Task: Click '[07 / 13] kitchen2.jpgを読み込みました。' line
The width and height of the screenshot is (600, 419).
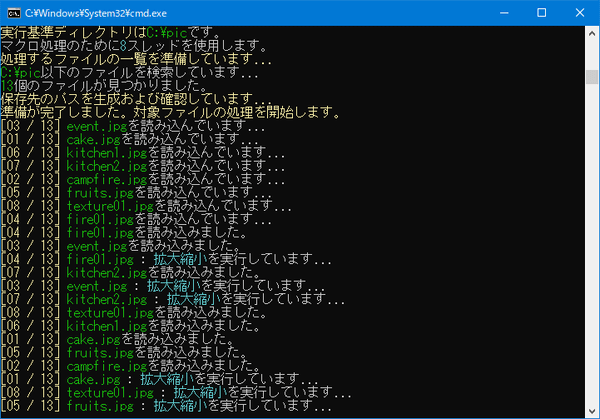Action: (x=130, y=272)
